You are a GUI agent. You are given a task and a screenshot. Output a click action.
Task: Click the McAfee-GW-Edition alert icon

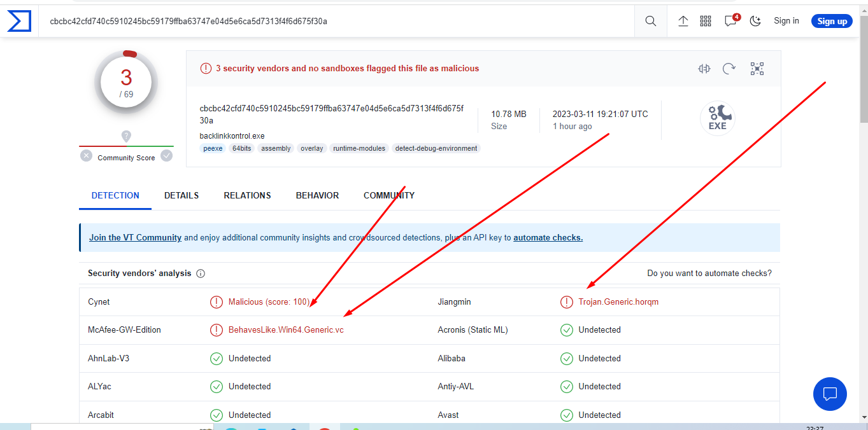(x=217, y=330)
